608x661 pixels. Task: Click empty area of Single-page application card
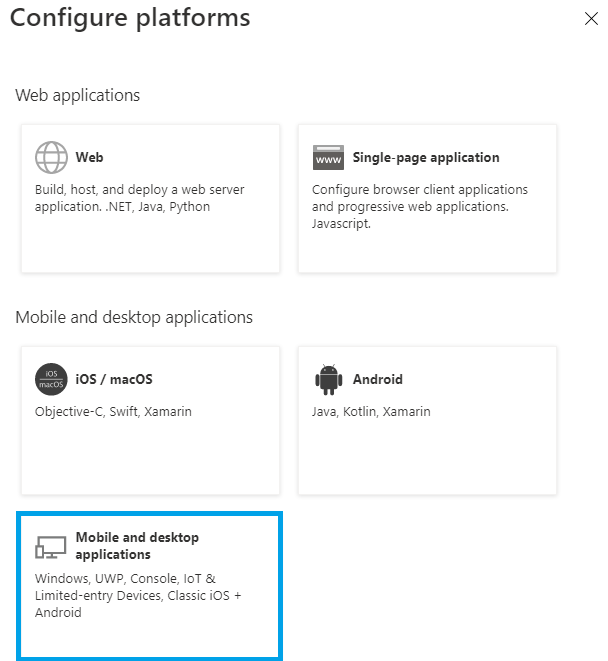click(427, 253)
